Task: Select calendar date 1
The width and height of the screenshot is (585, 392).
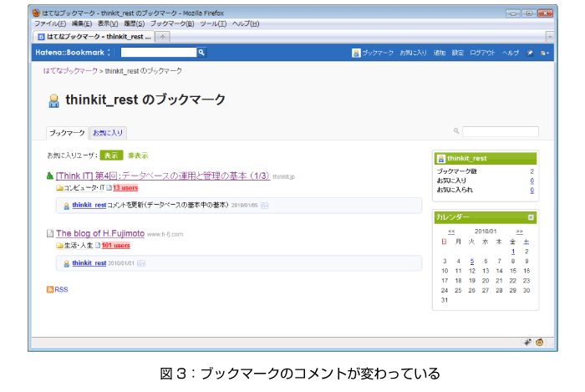Action: coord(513,252)
